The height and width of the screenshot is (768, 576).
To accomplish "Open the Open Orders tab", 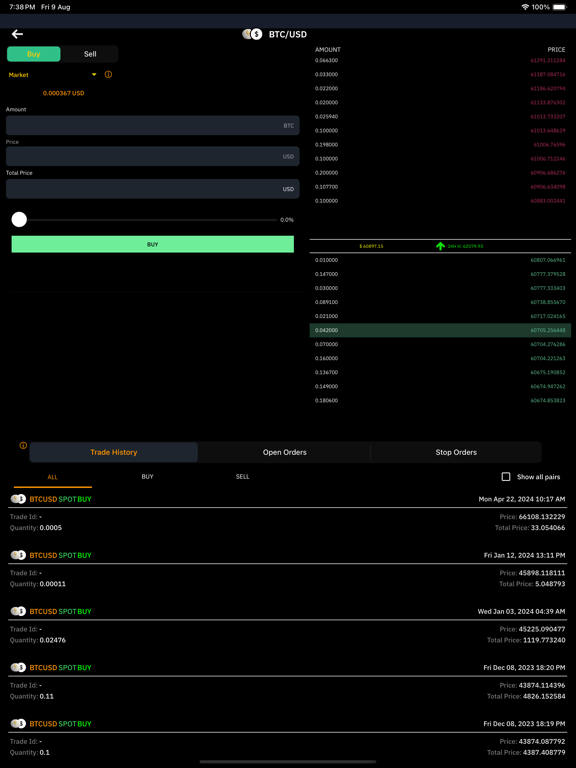I will pos(285,452).
